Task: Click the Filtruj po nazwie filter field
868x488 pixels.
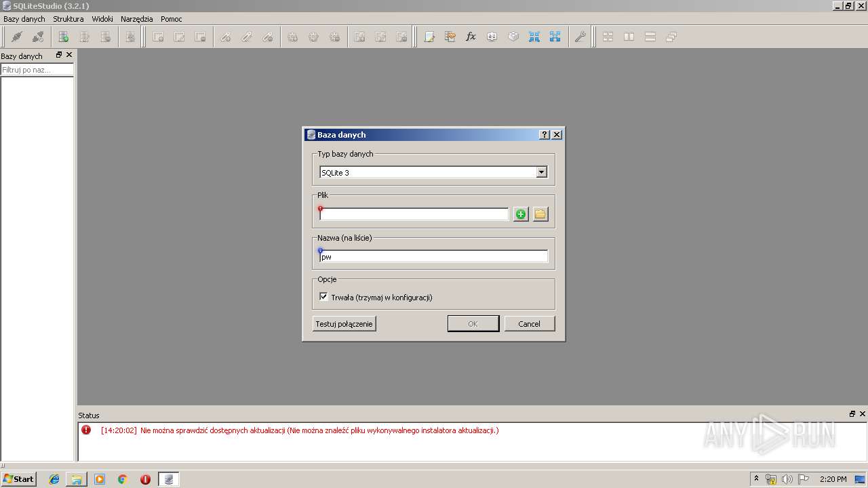Action: [37, 70]
